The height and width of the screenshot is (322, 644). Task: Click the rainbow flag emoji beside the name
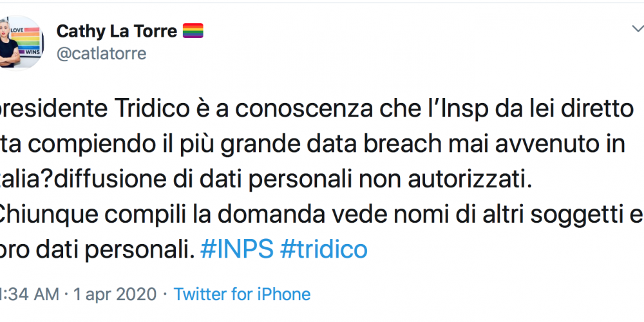point(193,31)
